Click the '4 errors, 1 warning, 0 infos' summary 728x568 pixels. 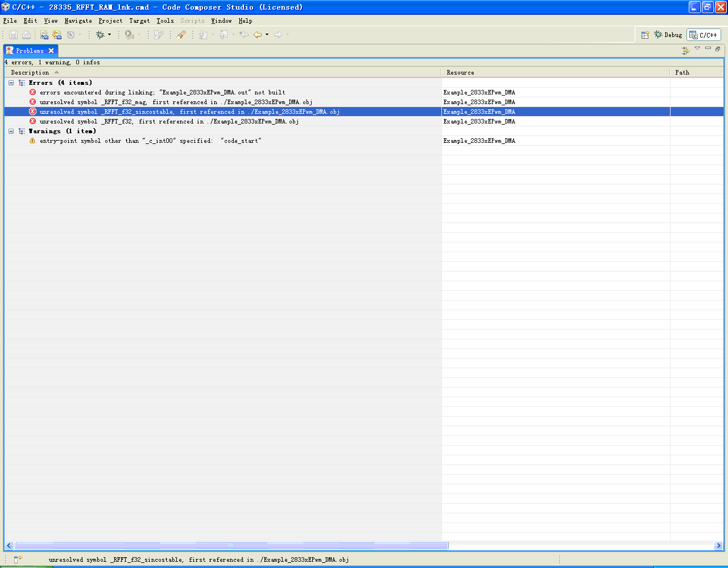[52, 62]
